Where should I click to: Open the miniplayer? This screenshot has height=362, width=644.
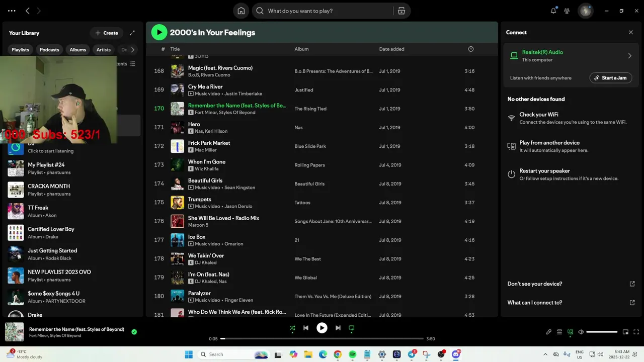tap(625, 332)
